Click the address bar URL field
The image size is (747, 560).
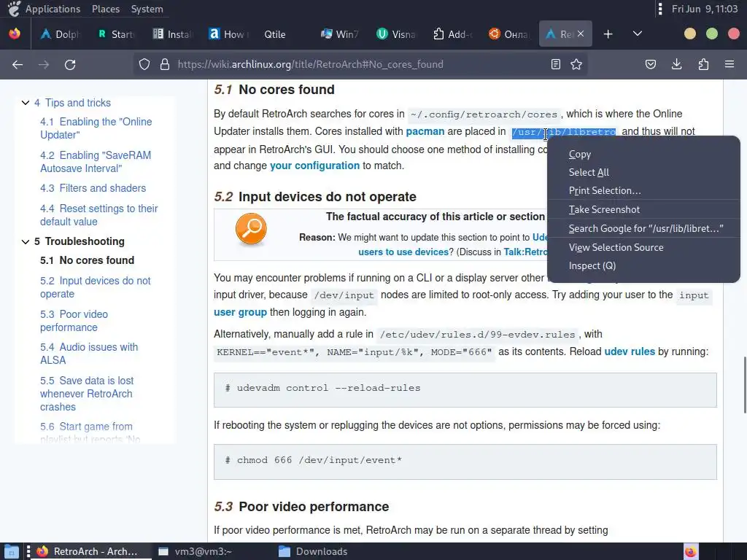[360, 64]
